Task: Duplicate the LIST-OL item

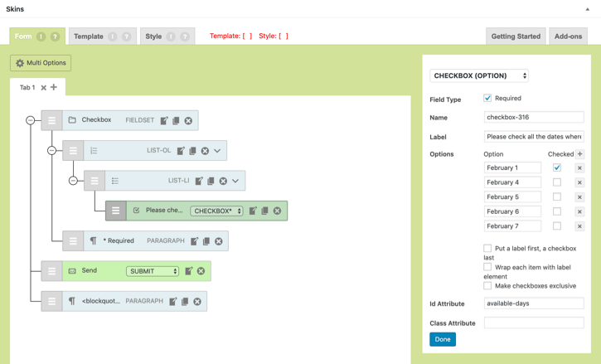Action: click(193, 151)
